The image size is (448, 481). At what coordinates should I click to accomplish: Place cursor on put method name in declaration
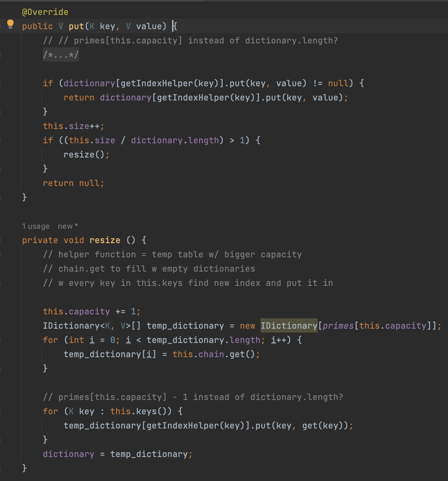[x=76, y=26]
